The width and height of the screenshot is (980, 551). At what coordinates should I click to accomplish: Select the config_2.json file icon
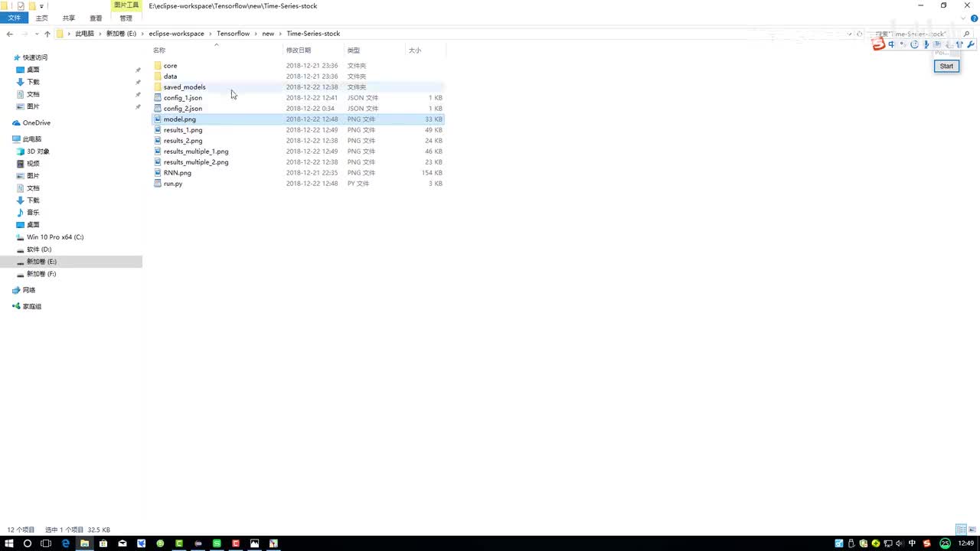158,109
